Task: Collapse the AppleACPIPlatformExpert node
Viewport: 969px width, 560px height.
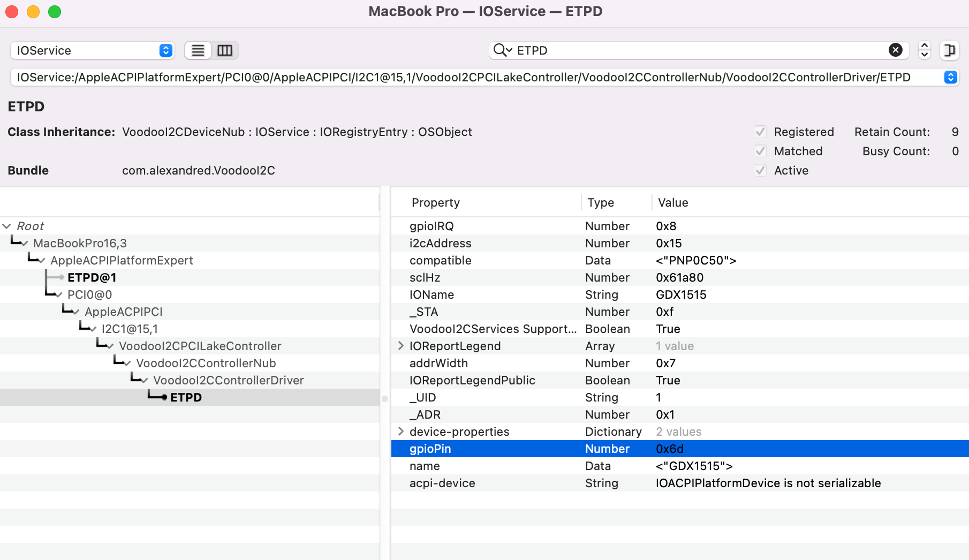Action: (42, 261)
